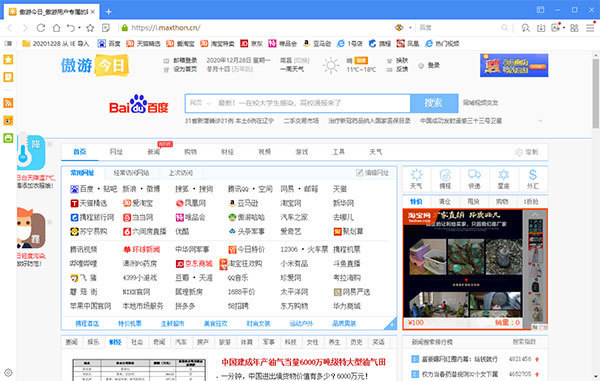
Task: Click the orange eye sidebar icon
Action: point(8,120)
